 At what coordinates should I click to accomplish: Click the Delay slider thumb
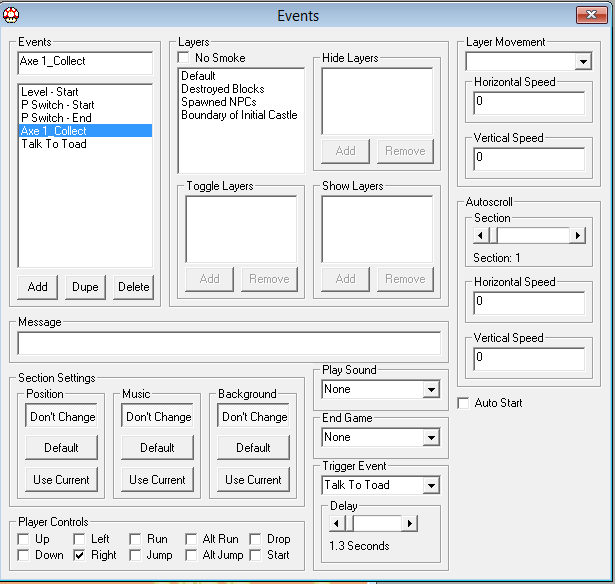(x=349, y=524)
